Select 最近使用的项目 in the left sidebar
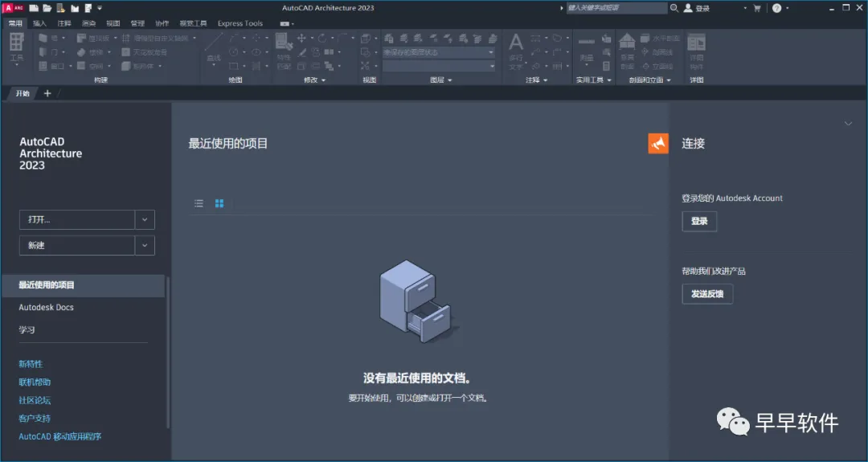868x462 pixels. [x=83, y=285]
